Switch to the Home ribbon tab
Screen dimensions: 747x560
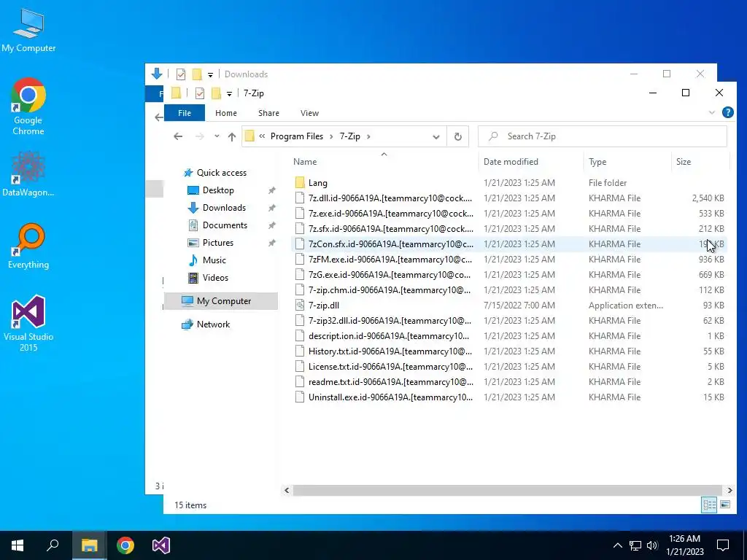pyautogui.click(x=226, y=113)
